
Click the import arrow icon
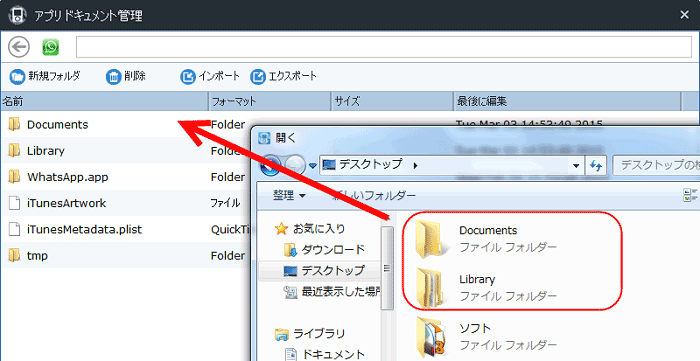pyautogui.click(x=188, y=77)
